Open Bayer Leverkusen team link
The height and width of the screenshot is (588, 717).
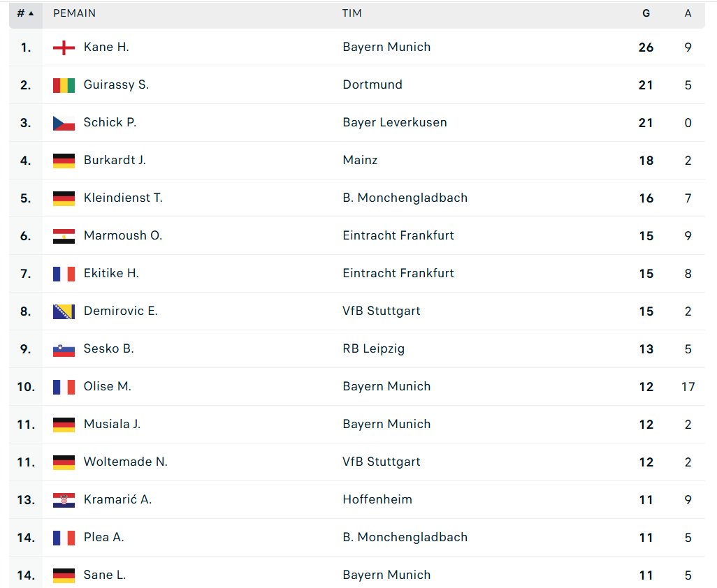point(395,122)
